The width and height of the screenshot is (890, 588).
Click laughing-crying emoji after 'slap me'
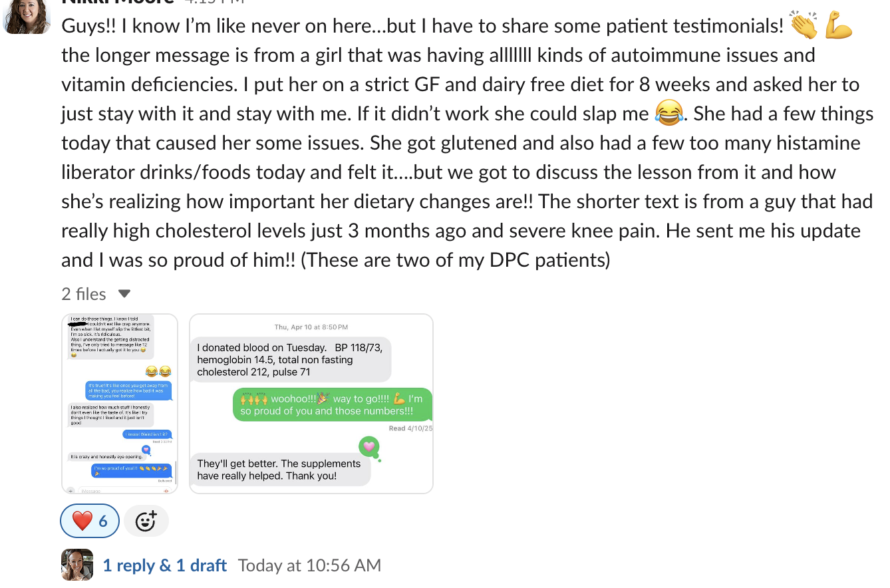(x=668, y=113)
